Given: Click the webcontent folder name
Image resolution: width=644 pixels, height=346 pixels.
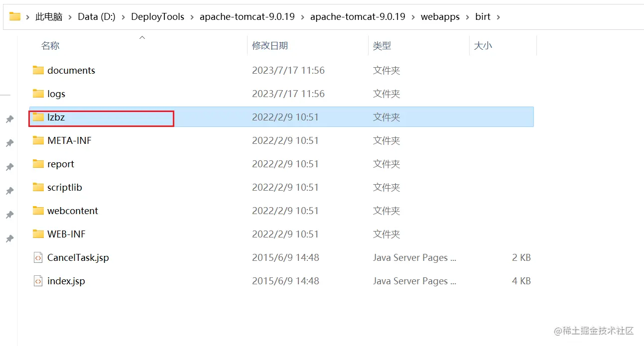Looking at the screenshot, I should [73, 211].
